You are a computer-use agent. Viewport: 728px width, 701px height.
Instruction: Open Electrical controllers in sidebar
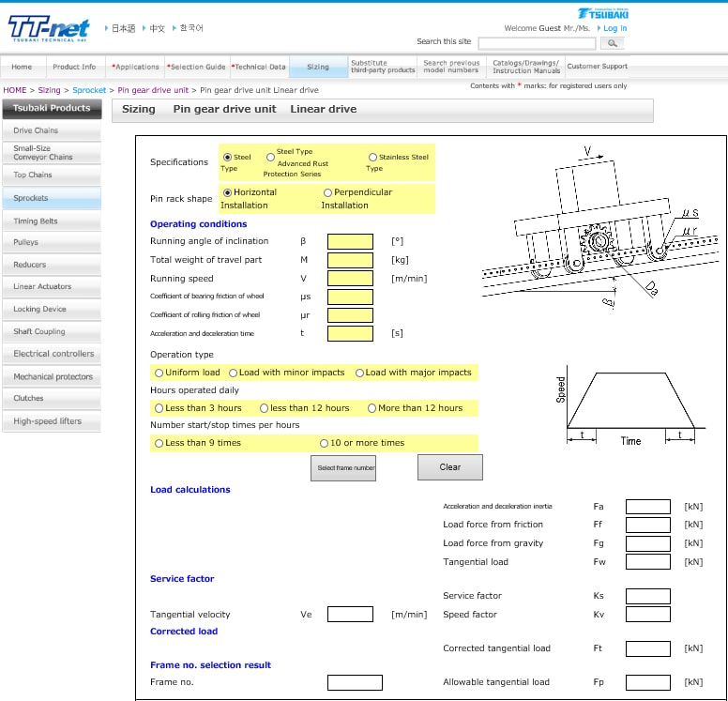click(x=52, y=354)
